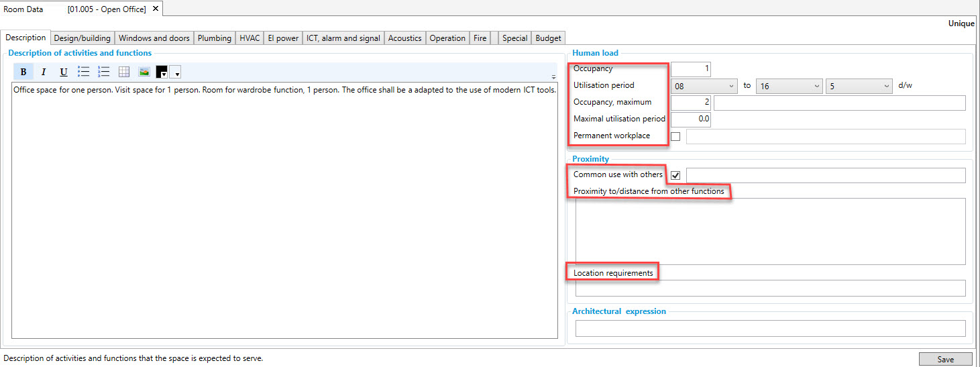The image size is (980, 367).
Task: Click the underline formatting icon
Action: [64, 72]
